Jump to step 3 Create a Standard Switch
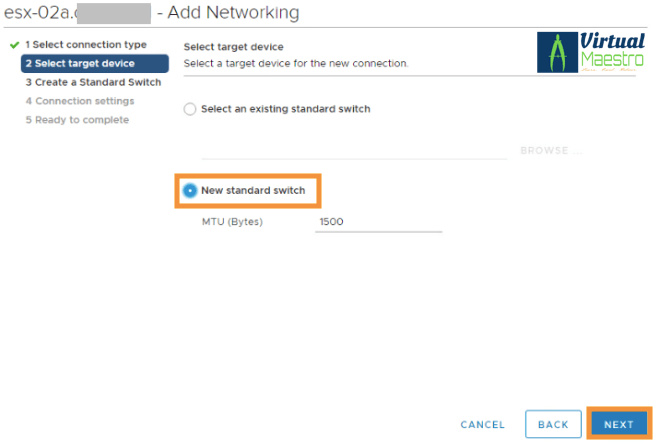 point(92,82)
